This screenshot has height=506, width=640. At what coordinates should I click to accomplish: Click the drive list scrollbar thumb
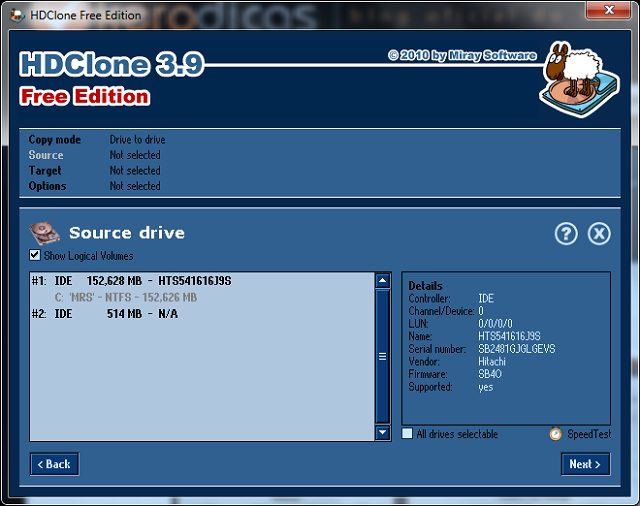(x=382, y=357)
